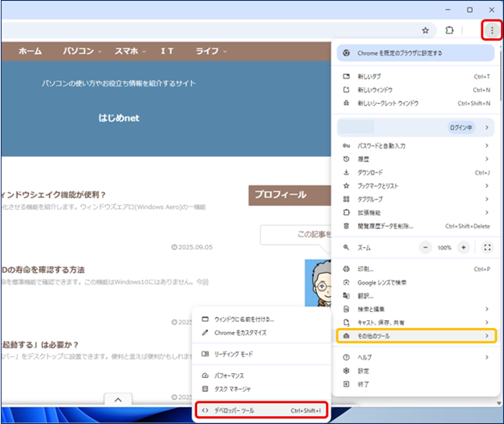
Task: Expand 拡張機能 submenu
Action: (415, 212)
